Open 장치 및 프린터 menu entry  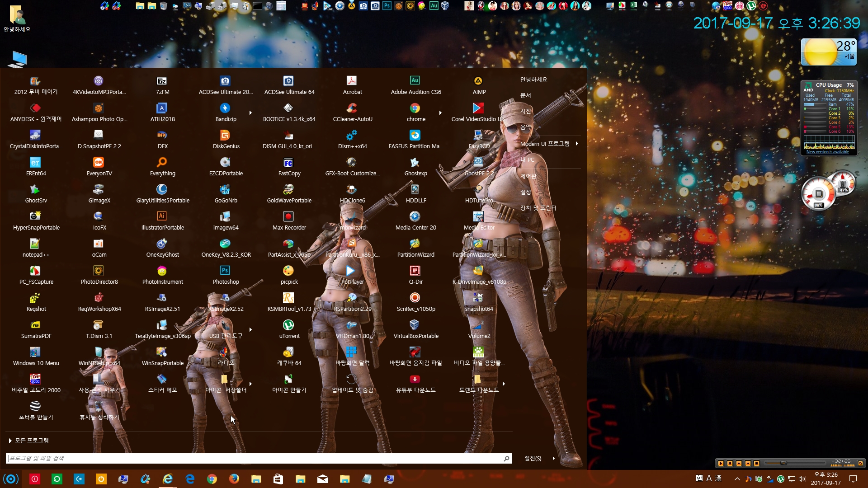[x=538, y=208]
